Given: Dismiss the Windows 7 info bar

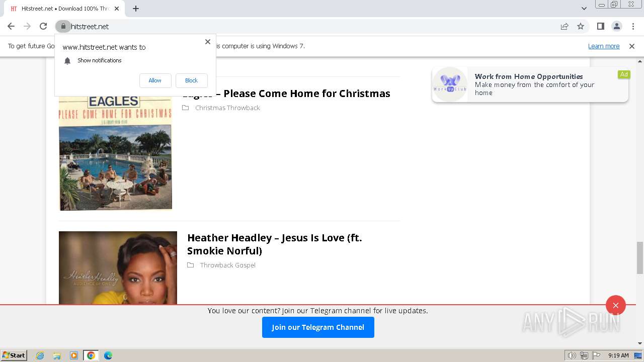Looking at the screenshot, I should (632, 46).
